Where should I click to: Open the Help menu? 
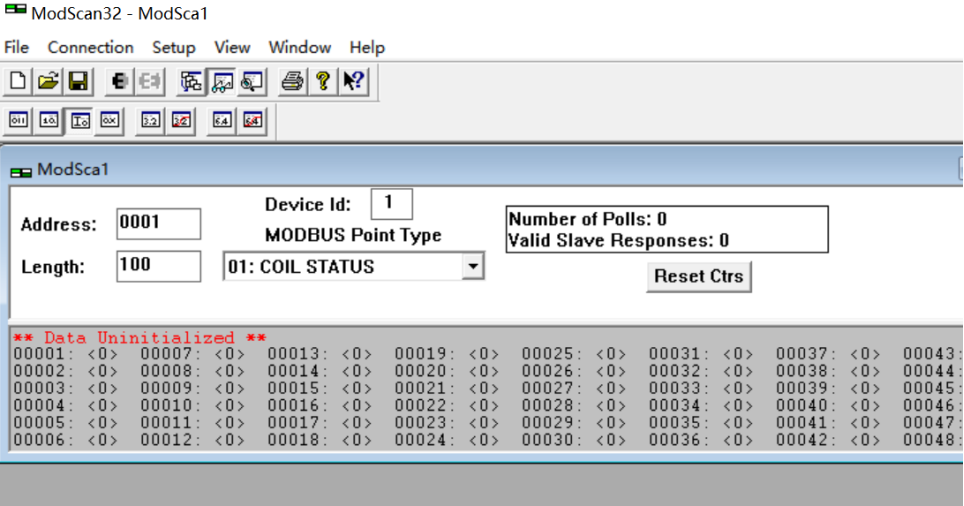click(367, 47)
